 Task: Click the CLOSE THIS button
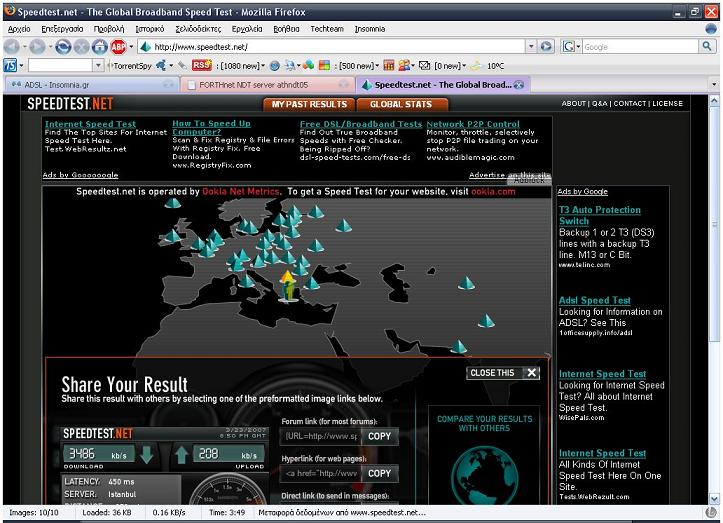coord(503,373)
